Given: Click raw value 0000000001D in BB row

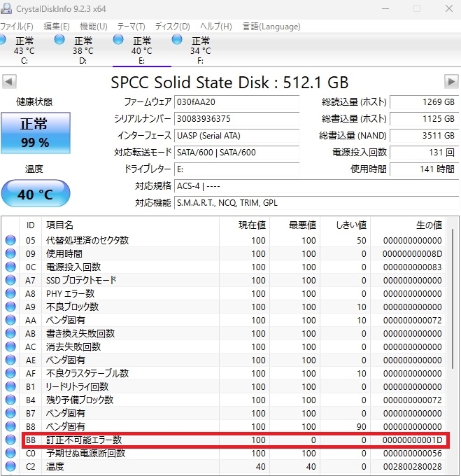Looking at the screenshot, I should (x=413, y=440).
